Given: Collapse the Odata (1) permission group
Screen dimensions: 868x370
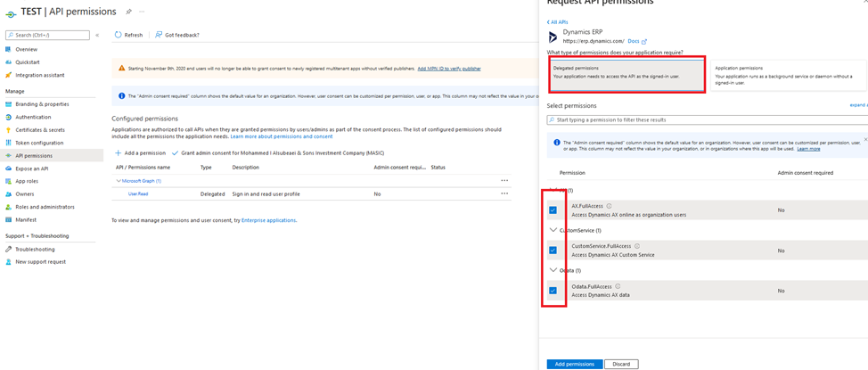Looking at the screenshot, I should pos(553,270).
